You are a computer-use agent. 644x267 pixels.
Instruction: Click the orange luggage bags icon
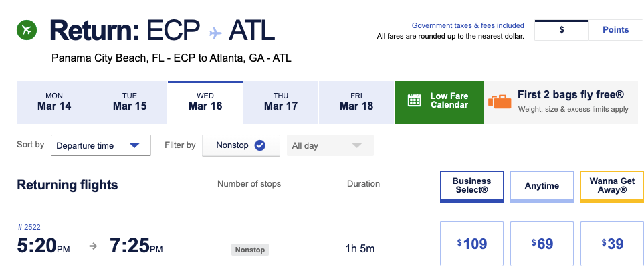(x=500, y=102)
